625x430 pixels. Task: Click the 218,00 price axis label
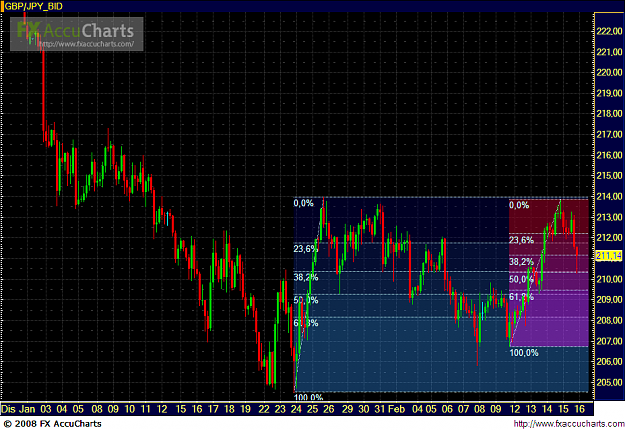pyautogui.click(x=609, y=114)
